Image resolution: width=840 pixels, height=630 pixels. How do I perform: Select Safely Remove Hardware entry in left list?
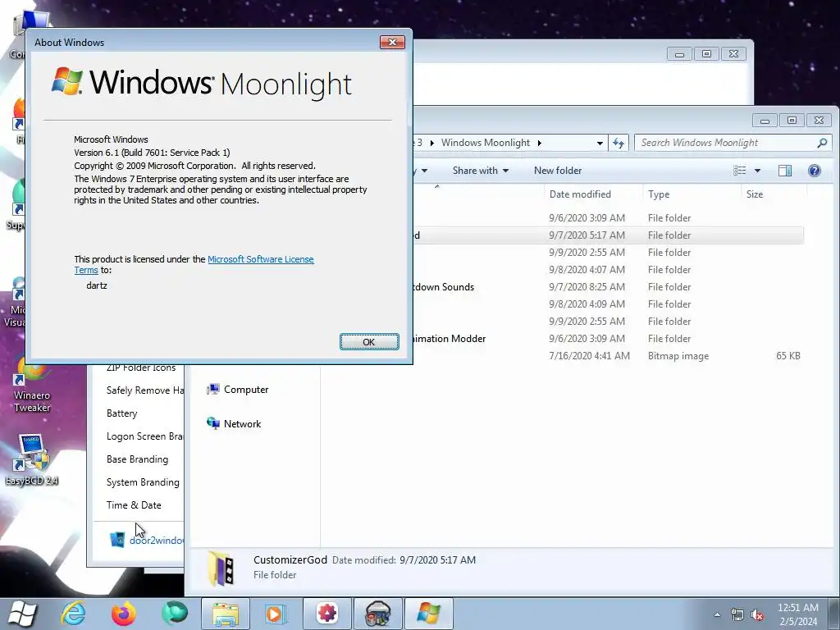coord(144,390)
